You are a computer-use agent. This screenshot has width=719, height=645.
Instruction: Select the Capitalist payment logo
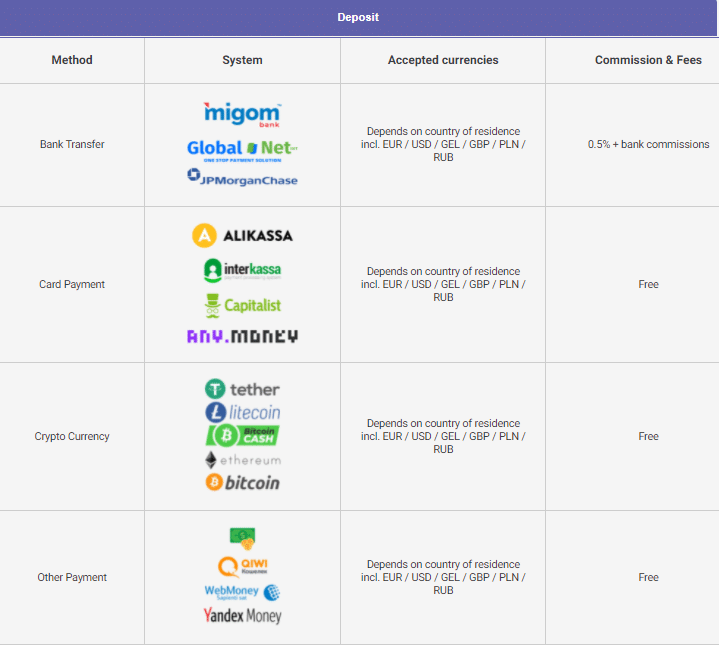click(242, 305)
